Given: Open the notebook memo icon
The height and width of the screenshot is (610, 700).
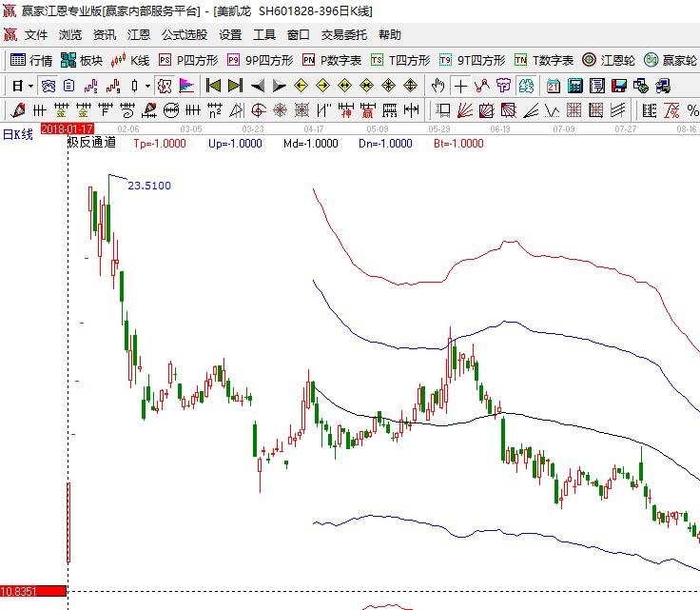Looking at the screenshot, I should coord(597,86).
